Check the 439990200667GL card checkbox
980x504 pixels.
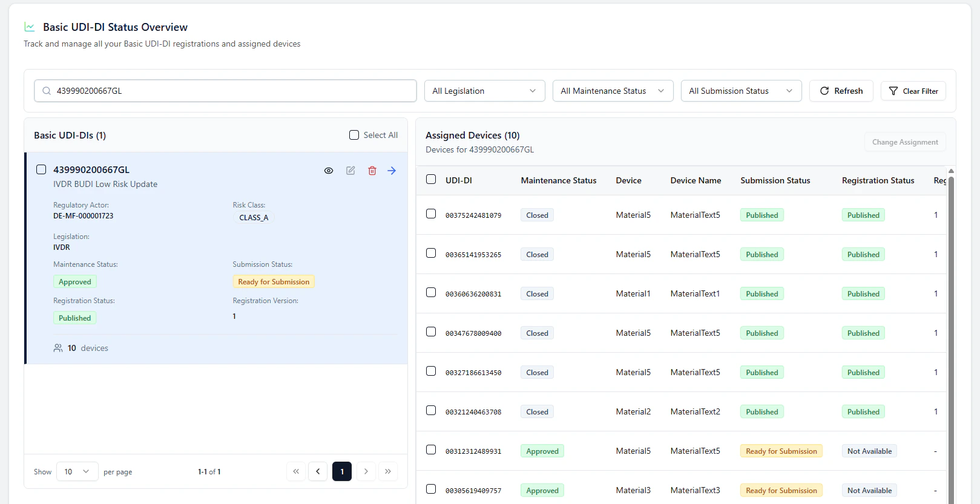[41, 169]
